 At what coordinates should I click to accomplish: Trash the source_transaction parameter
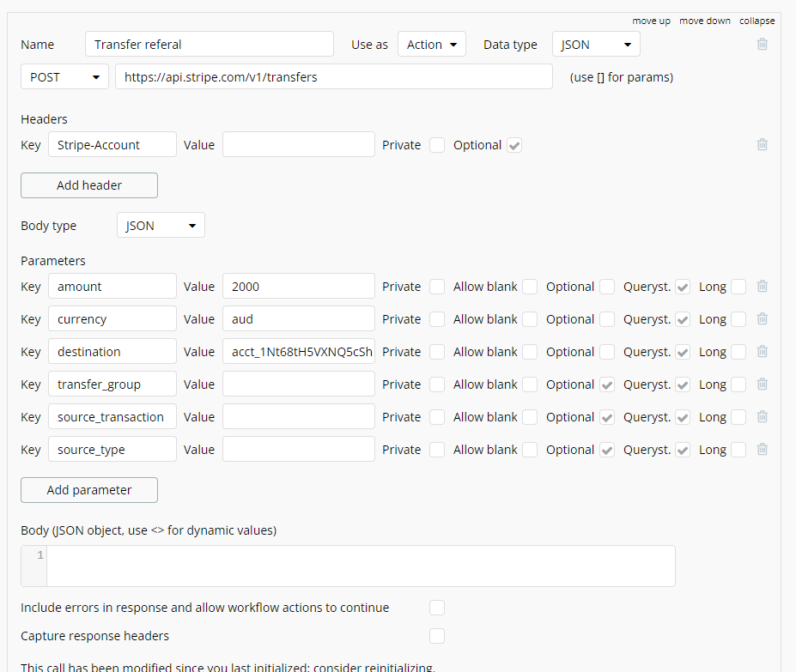click(762, 417)
